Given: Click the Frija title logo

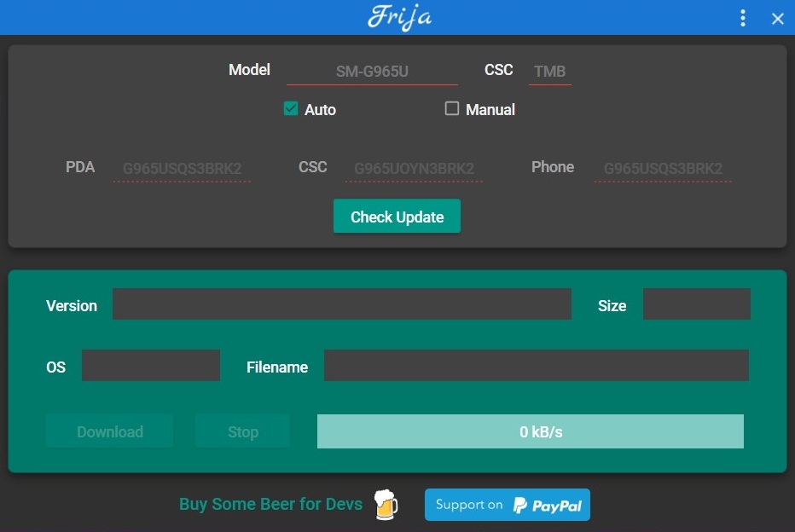Looking at the screenshot, I should point(399,17).
